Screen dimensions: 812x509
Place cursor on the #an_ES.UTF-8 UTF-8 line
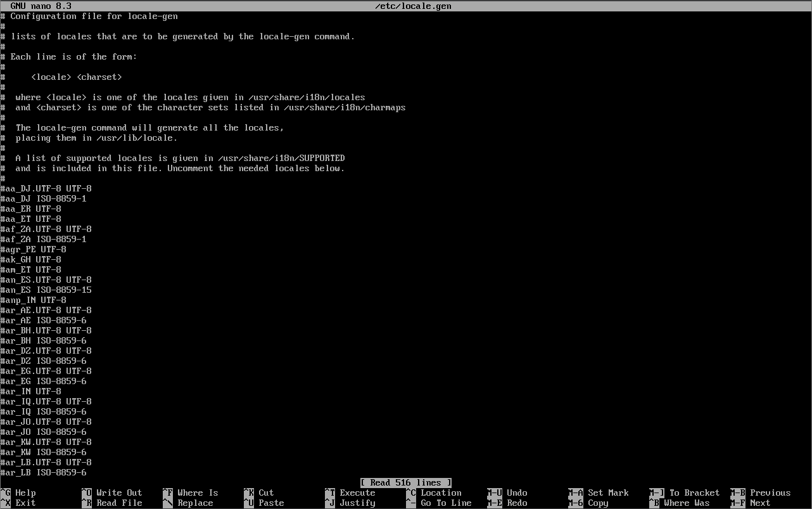[46, 280]
